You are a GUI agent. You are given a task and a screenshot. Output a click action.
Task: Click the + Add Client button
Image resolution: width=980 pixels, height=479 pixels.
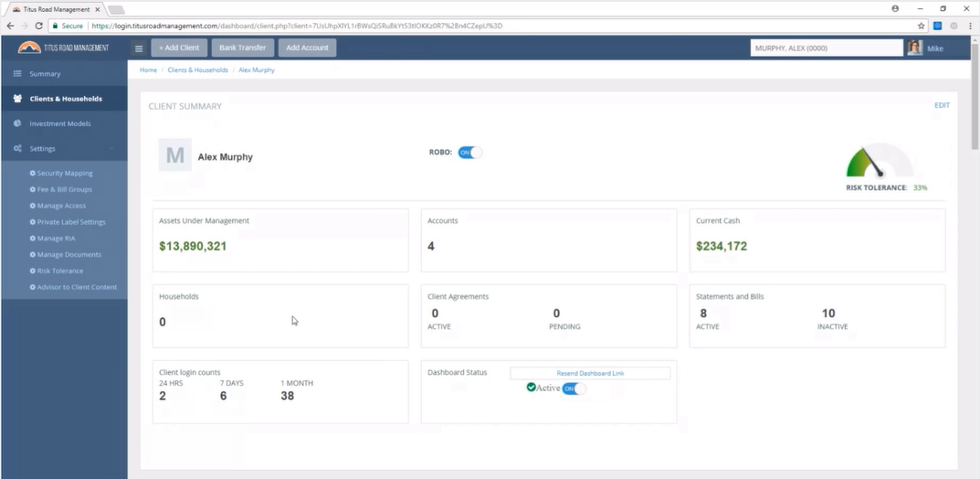[179, 48]
